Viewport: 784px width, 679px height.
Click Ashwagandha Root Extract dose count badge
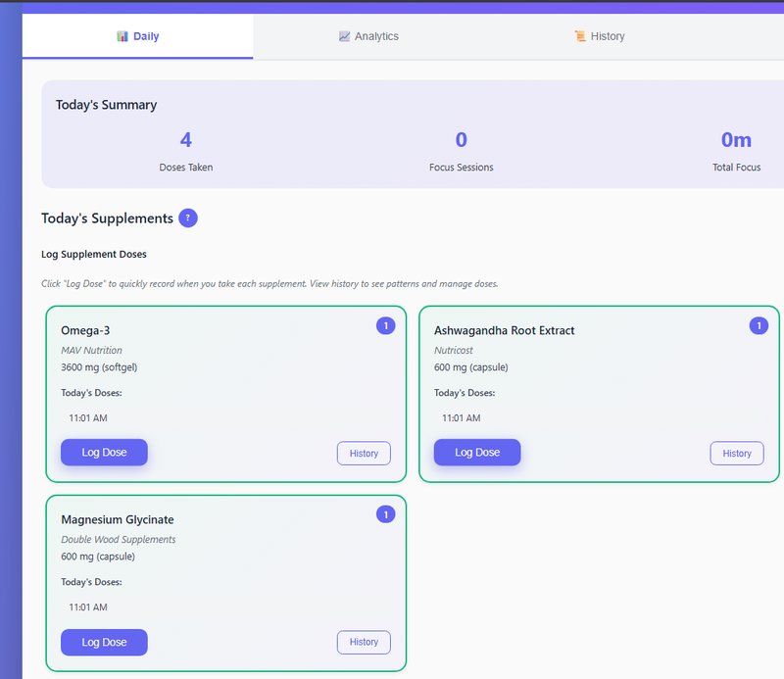pyautogui.click(x=759, y=325)
